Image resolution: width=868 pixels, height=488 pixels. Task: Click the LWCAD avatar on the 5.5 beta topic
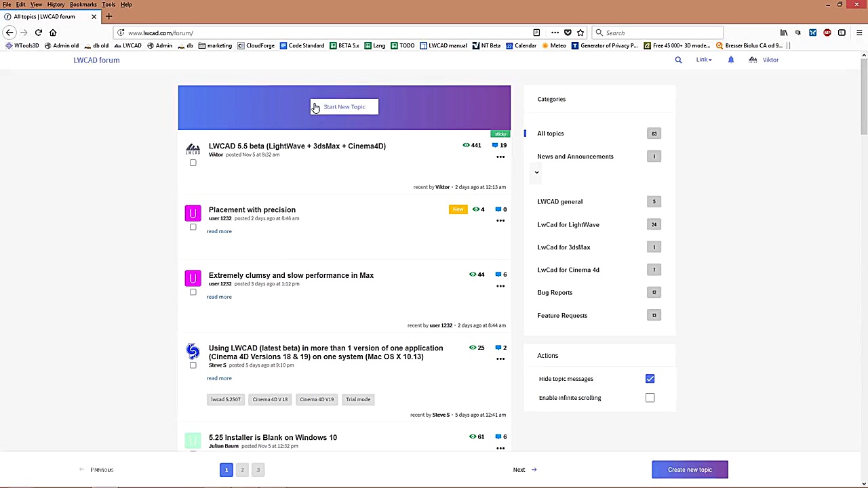(193, 149)
